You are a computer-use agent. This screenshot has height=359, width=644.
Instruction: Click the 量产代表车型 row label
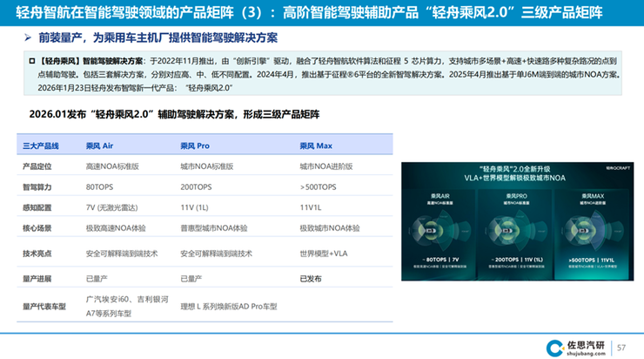click(x=44, y=307)
